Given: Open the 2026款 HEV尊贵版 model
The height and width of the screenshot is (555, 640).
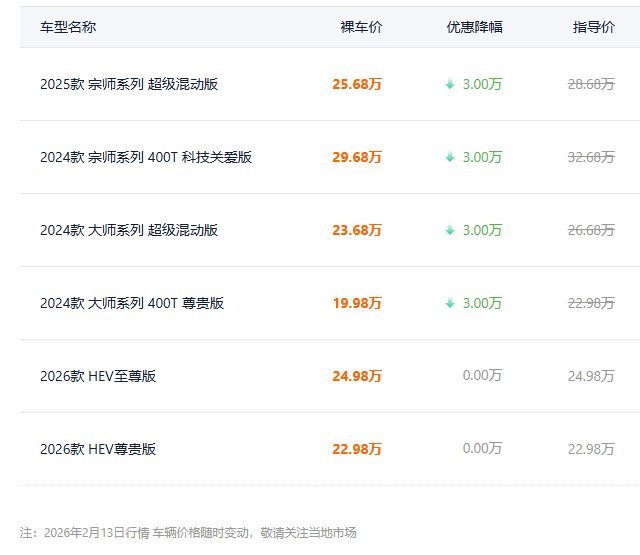Looking at the screenshot, I should coord(98,450).
